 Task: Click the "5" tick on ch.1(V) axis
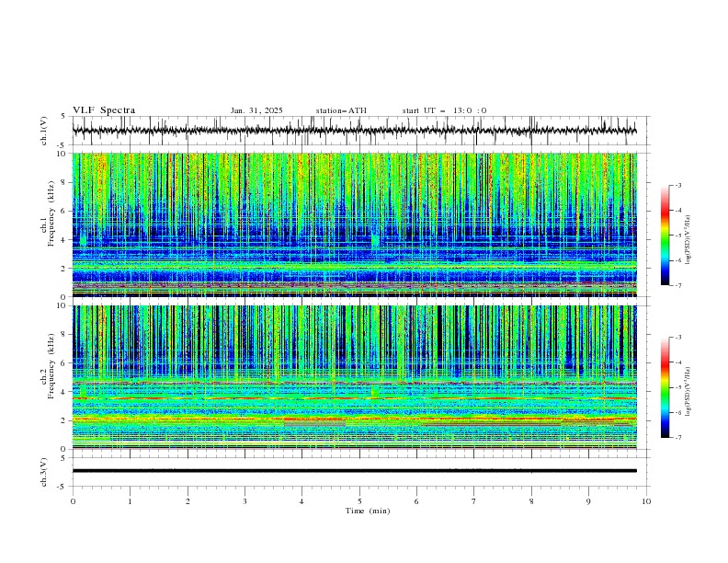pos(63,117)
